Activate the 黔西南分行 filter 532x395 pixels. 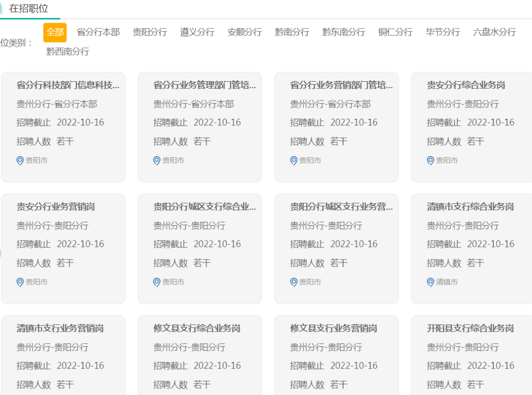click(68, 51)
